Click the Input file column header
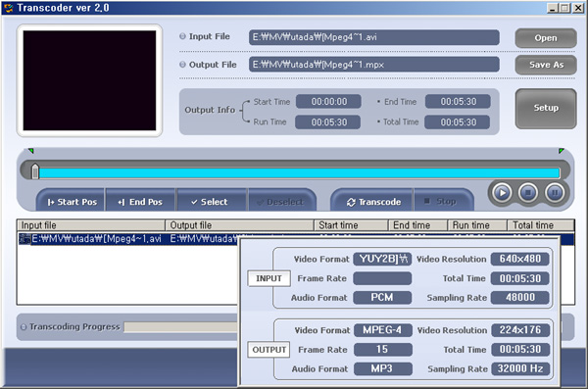This screenshot has width=588, height=389. 91,225
